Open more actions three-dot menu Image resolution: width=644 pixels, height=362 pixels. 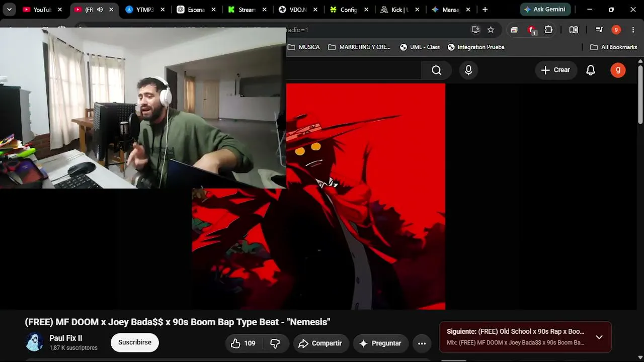(x=422, y=343)
